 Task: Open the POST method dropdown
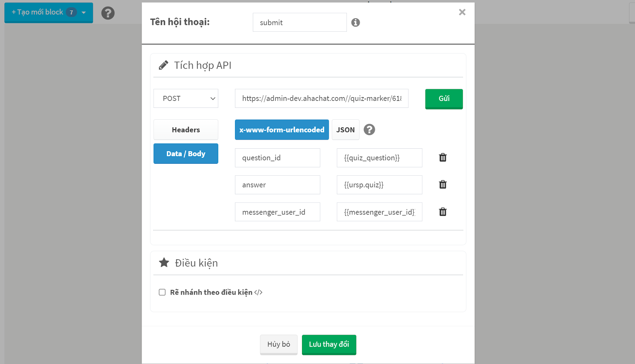click(x=186, y=98)
